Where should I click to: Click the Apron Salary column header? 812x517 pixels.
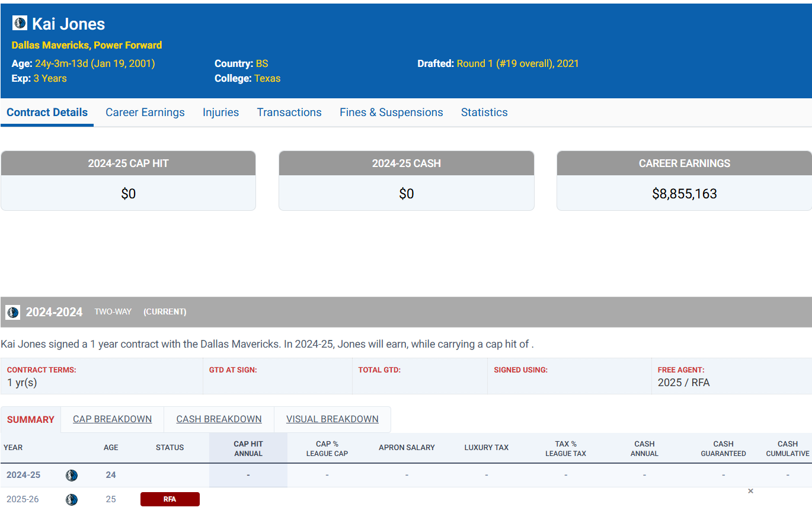pyautogui.click(x=407, y=448)
